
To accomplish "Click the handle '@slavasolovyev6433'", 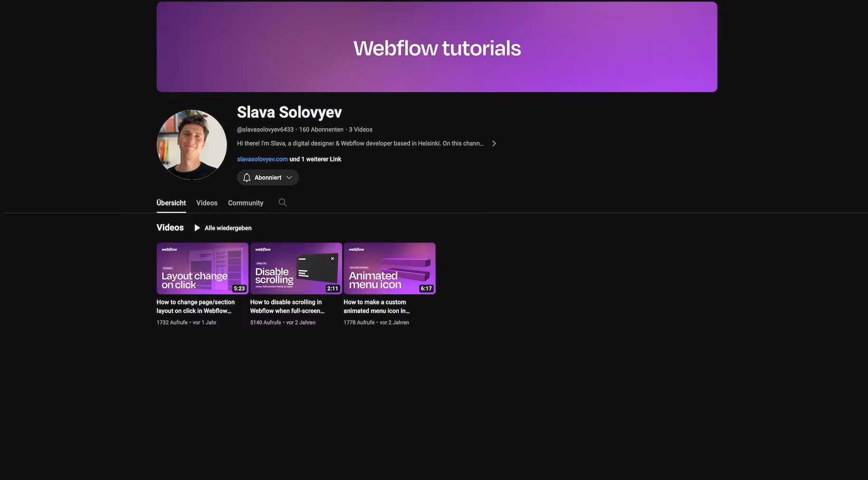I will click(x=265, y=130).
